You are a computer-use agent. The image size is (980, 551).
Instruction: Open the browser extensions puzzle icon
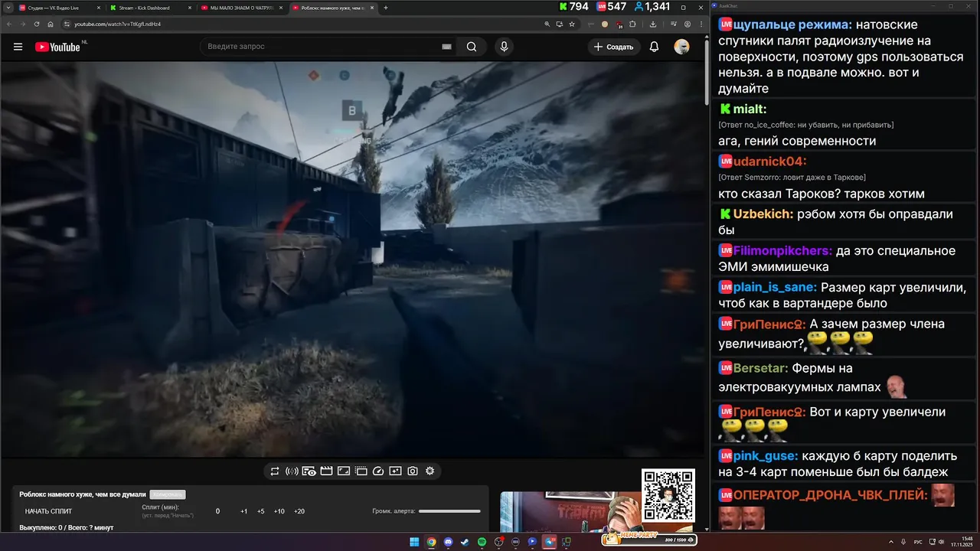pyautogui.click(x=632, y=24)
